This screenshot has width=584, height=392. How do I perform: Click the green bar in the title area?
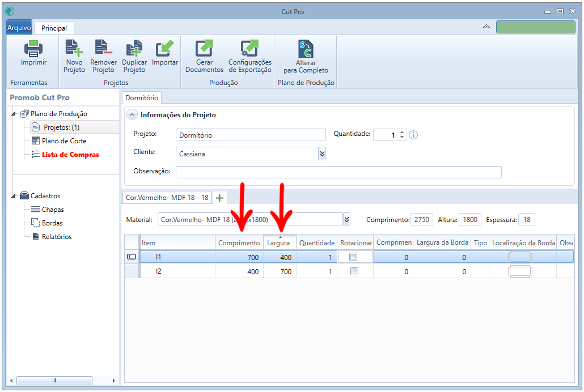pos(536,27)
